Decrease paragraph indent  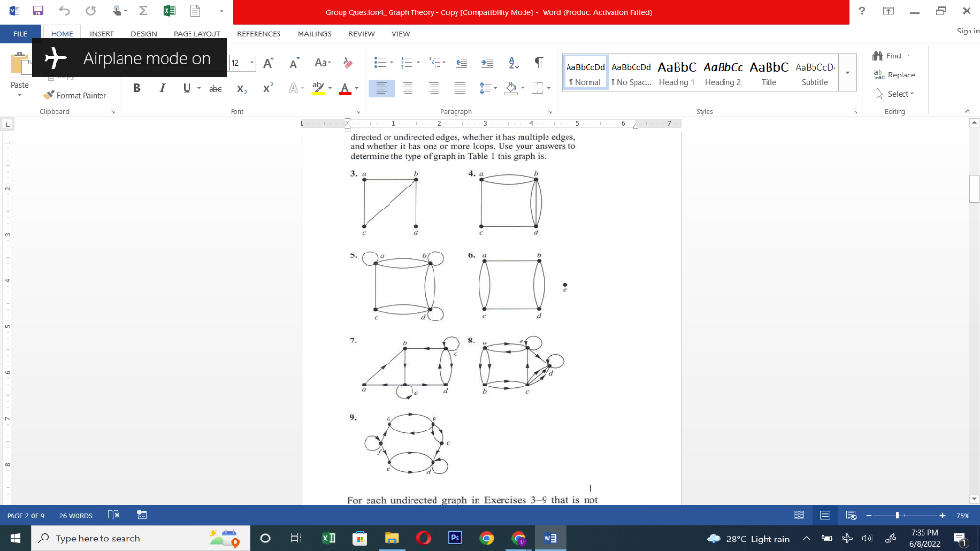tap(461, 63)
